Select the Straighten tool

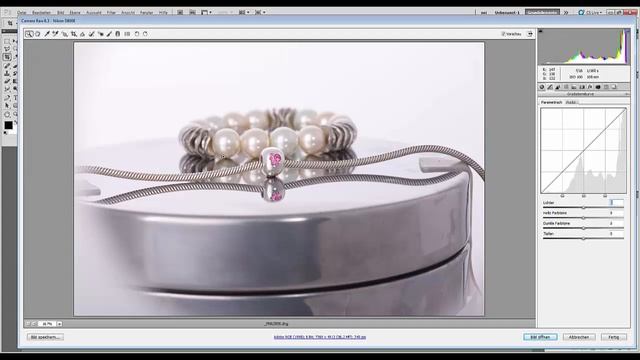click(82, 34)
